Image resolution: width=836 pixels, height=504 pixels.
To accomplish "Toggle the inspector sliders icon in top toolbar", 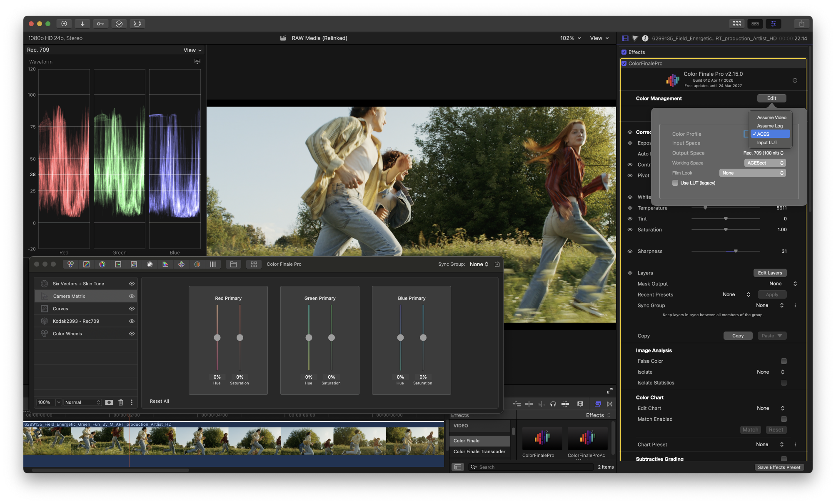I will pos(773,24).
